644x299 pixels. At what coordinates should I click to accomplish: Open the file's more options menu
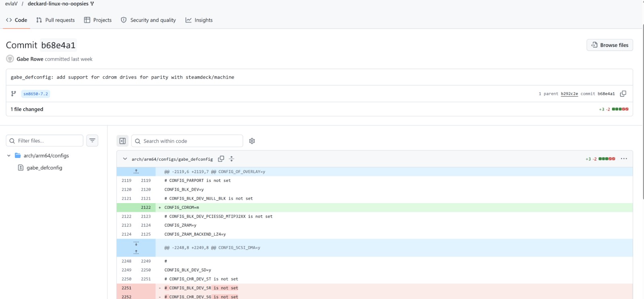pos(624,159)
